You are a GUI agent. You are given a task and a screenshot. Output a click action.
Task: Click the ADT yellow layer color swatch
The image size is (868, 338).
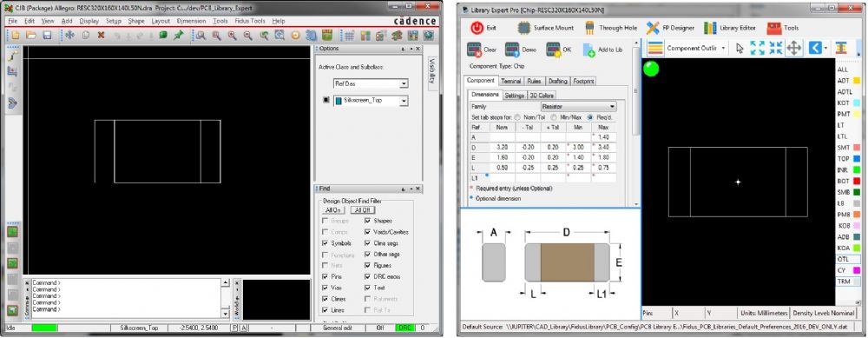pyautogui.click(x=857, y=80)
